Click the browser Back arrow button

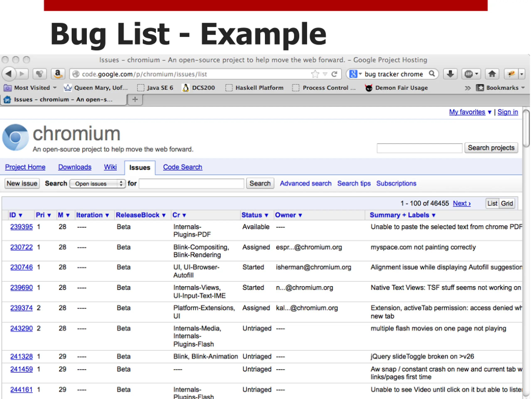pos(9,74)
